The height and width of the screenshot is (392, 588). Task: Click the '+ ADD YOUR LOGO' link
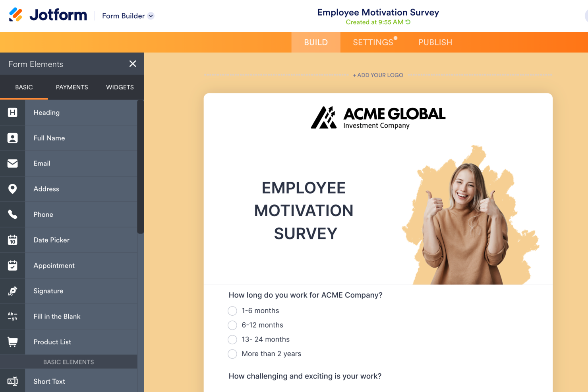(x=378, y=75)
